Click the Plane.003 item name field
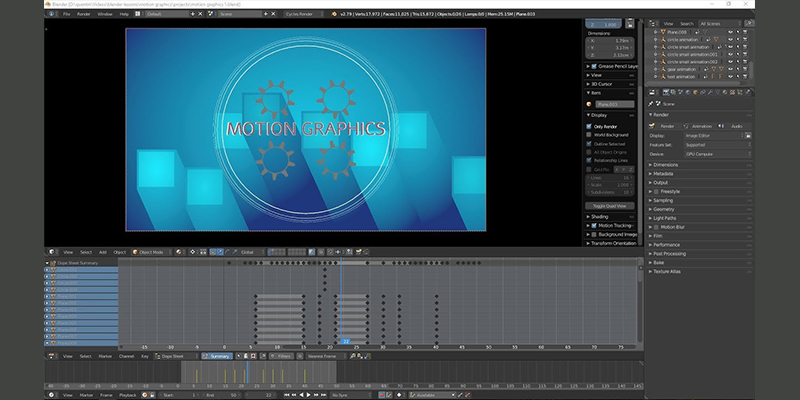Viewport: 800px width, 400px height. [x=614, y=104]
